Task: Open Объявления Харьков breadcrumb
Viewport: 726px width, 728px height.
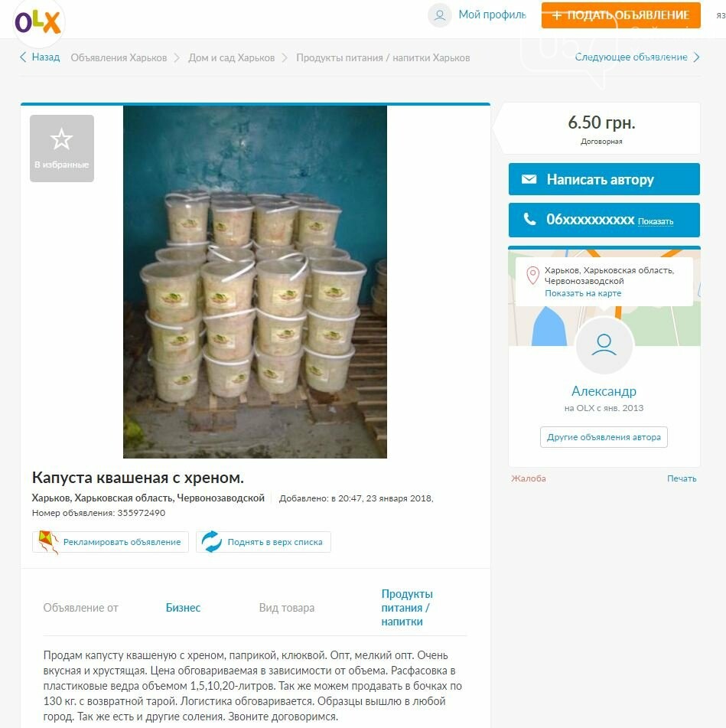Action: point(119,57)
